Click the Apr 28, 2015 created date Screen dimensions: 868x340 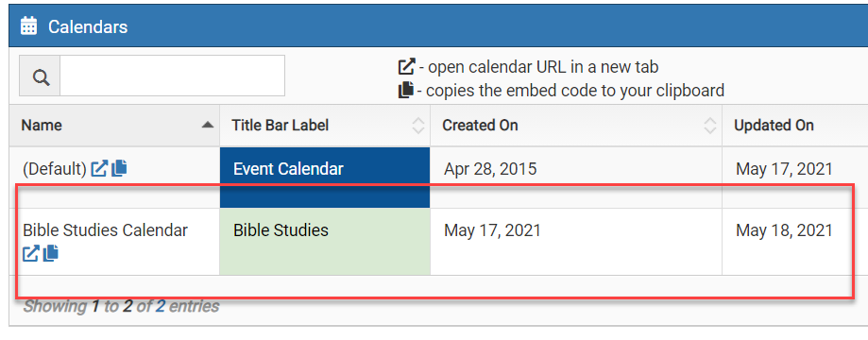coord(490,169)
